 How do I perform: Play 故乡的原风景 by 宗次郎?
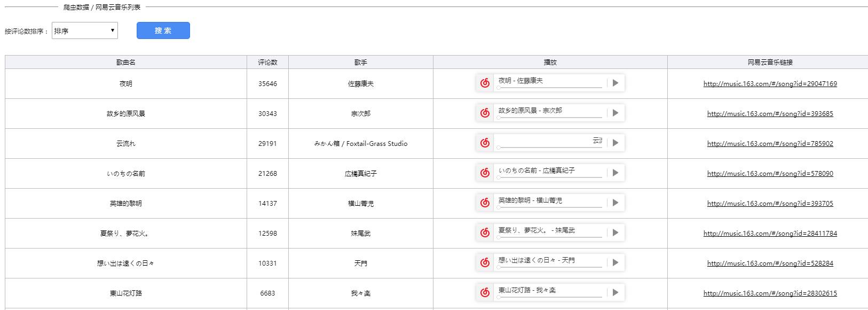coord(616,113)
